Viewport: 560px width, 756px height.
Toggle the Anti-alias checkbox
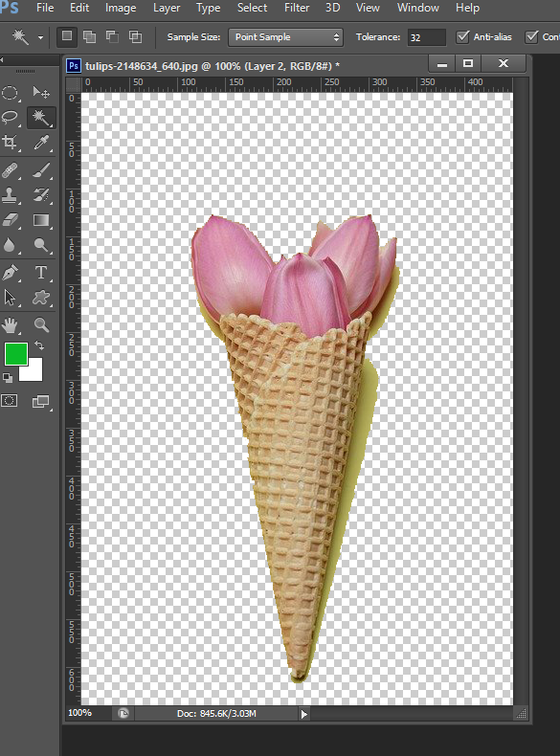(x=462, y=36)
